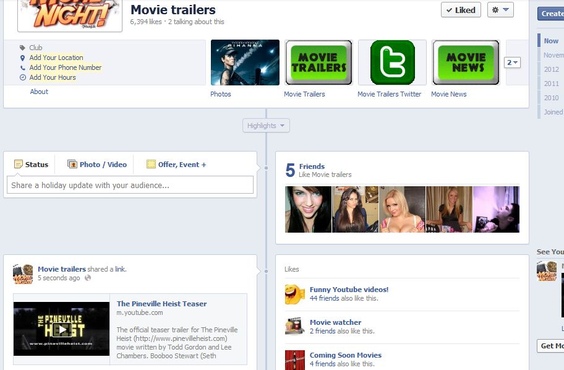Select the Offer, Event + tab
This screenshot has height=370, width=564.
(176, 165)
